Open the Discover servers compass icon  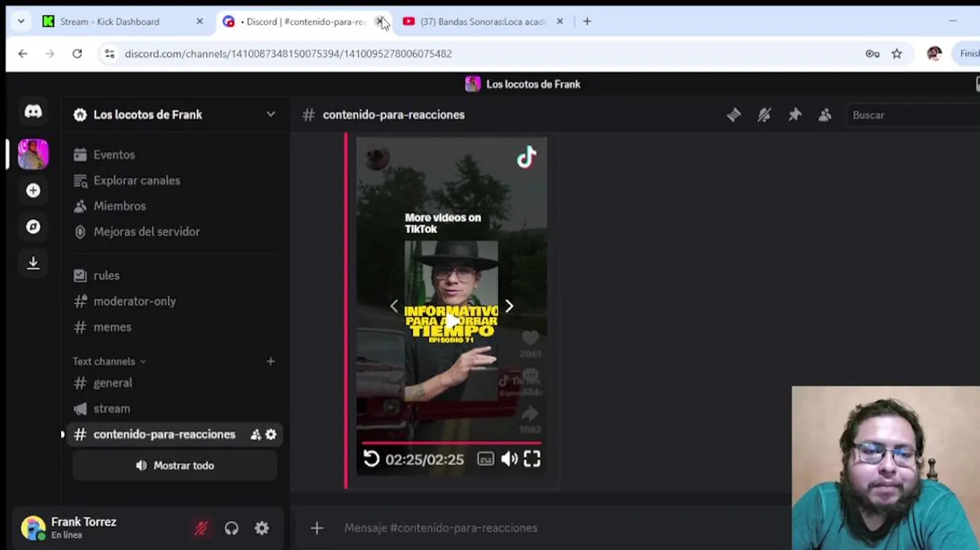coord(33,227)
